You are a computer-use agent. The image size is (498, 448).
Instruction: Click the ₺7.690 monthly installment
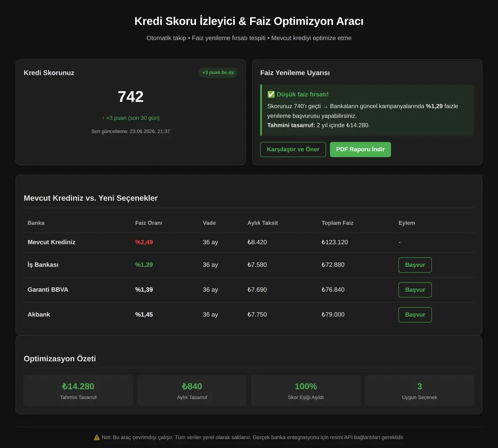tap(257, 290)
